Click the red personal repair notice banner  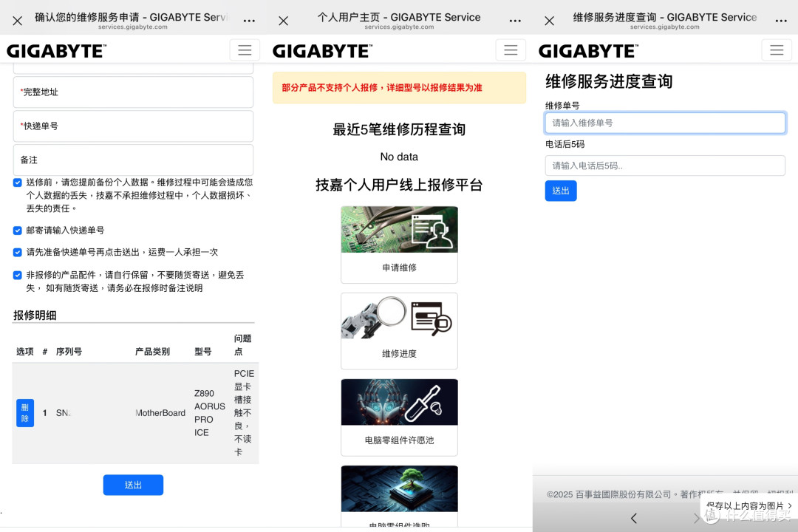tap(400, 88)
